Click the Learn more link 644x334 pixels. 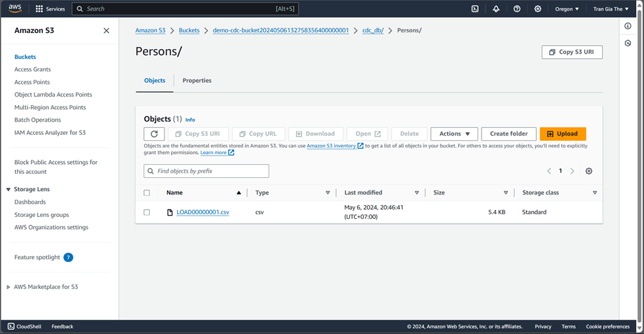tap(213, 153)
